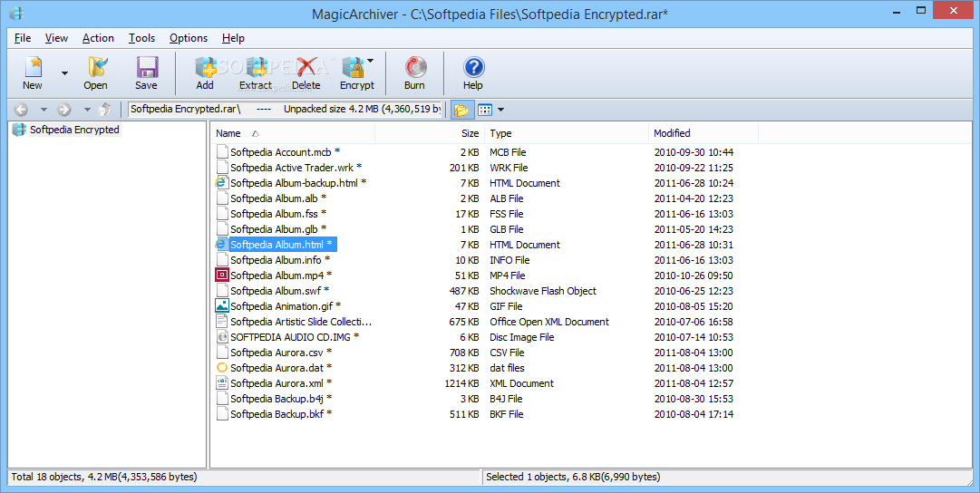Screen dimensions: 980x493
Task: Open the Action menu
Action: pos(98,38)
